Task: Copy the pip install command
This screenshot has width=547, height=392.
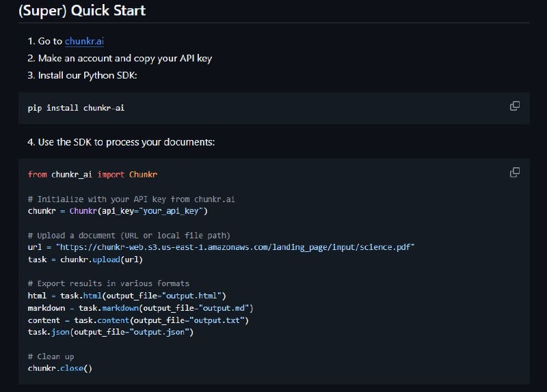Action: (515, 106)
